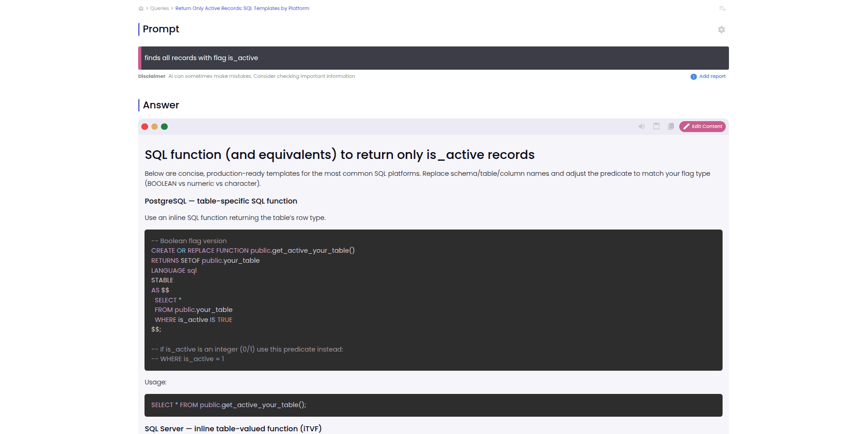868x434 pixels.
Task: Click the 'Prompt' heading
Action: (161, 29)
